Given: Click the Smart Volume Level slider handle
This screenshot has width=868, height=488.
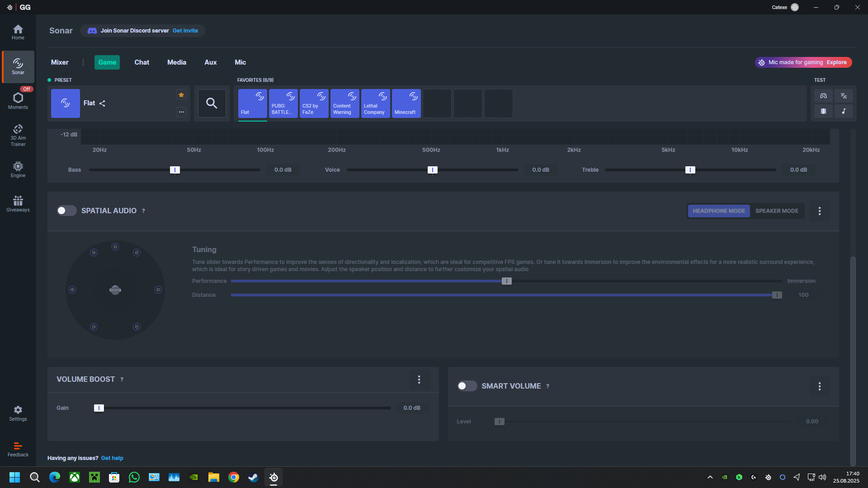Looking at the screenshot, I should tap(500, 422).
